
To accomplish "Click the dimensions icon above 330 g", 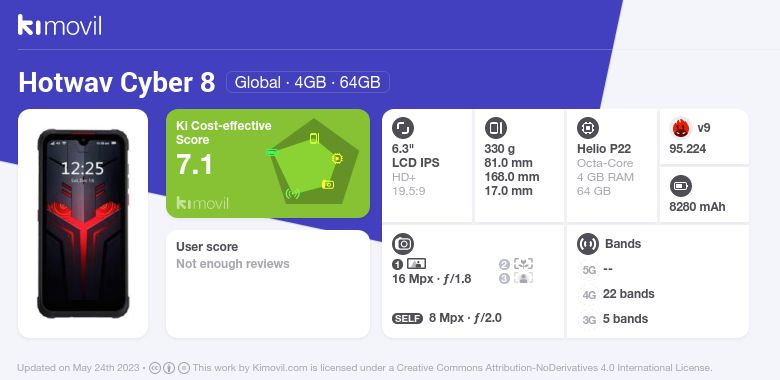I will point(495,128).
